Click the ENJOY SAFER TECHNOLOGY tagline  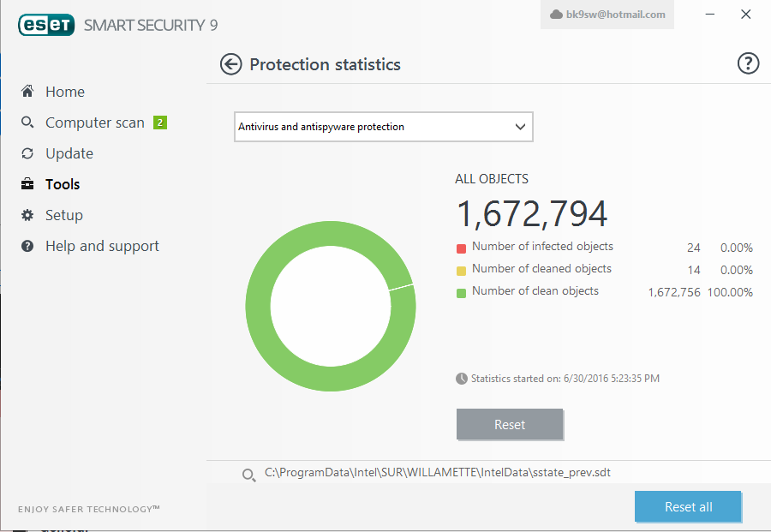pos(89,509)
